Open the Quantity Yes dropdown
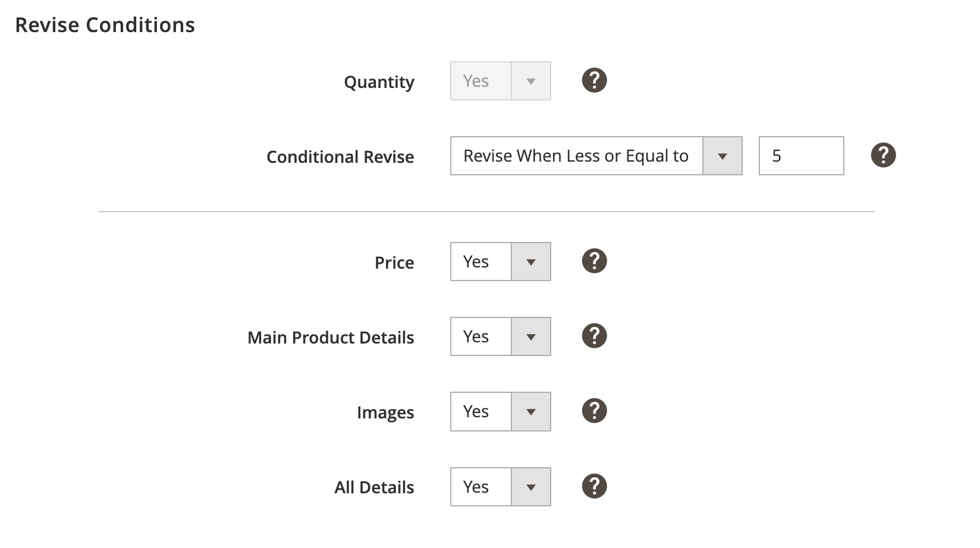The image size is (980, 548). [501, 81]
